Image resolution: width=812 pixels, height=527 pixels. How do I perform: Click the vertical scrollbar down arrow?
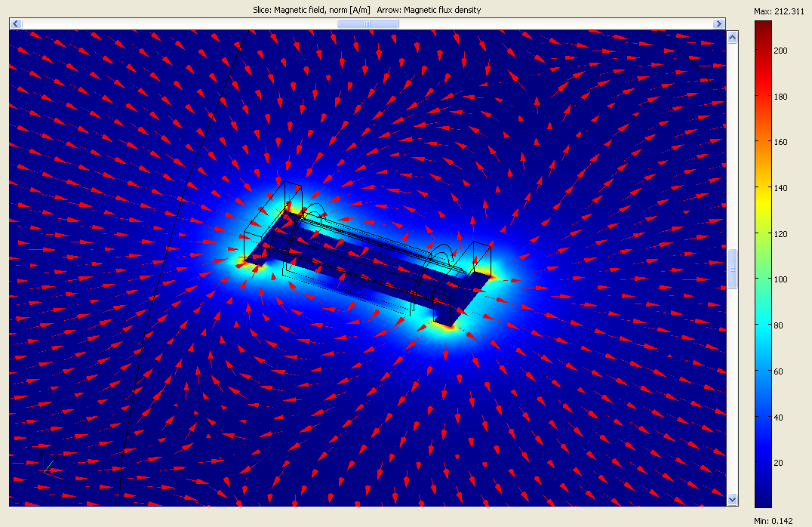[x=731, y=499]
